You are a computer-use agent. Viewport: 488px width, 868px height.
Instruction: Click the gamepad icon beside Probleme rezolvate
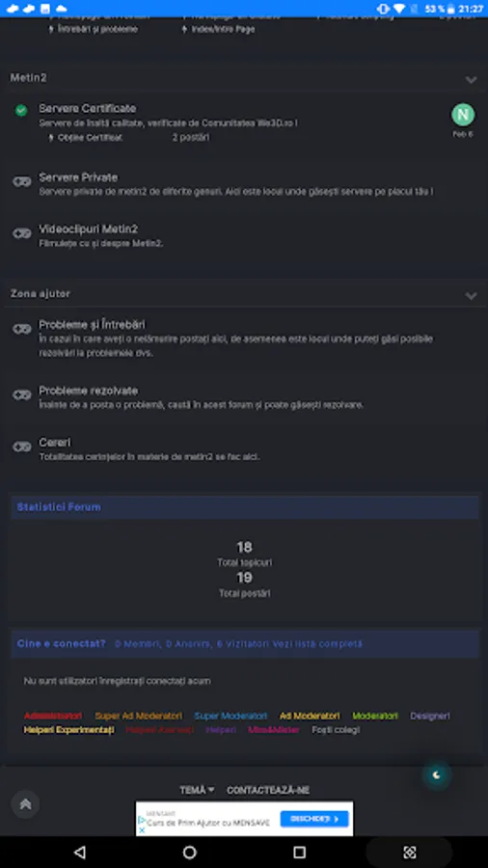(x=22, y=394)
